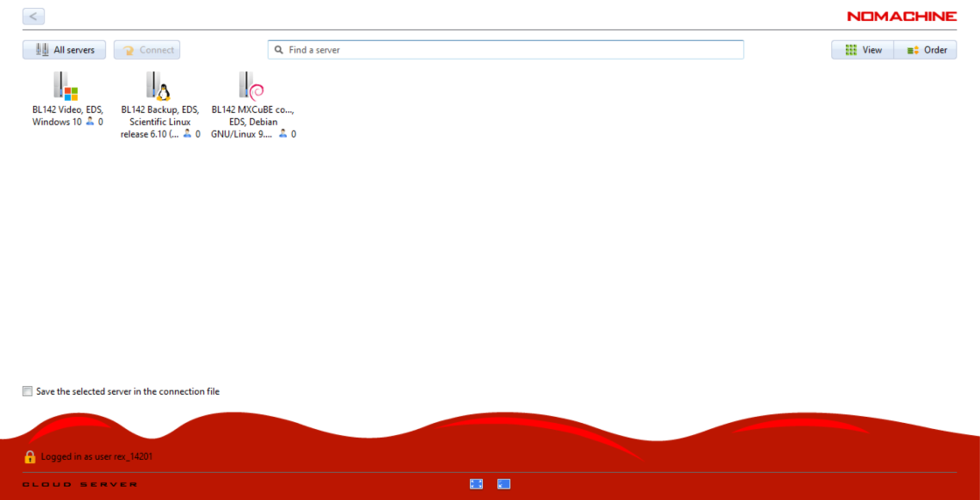The image size is (980, 500).
Task: Open the Order sorting button
Action: coord(926,50)
